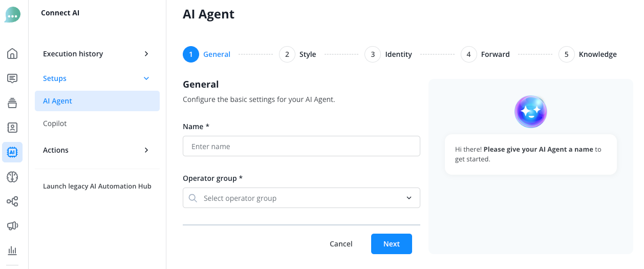Collapse the Setups section
This screenshot has width=644, height=269.
pyautogui.click(x=96, y=78)
